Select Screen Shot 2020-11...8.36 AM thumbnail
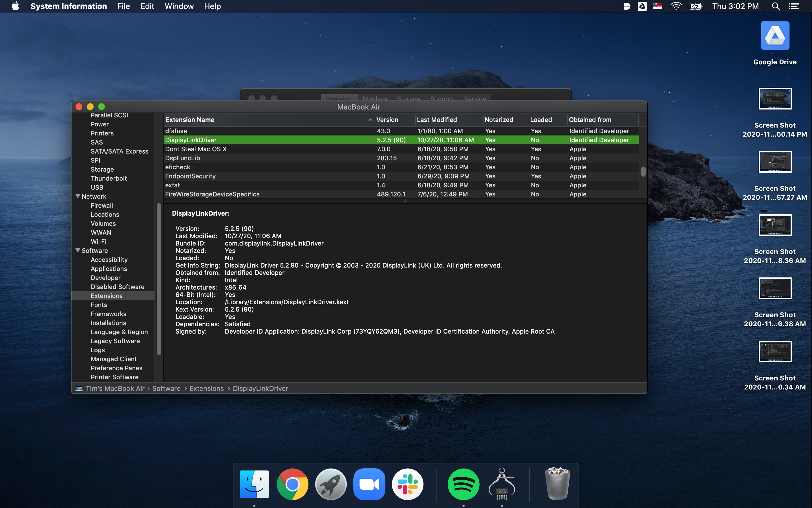The height and width of the screenshot is (508, 812). pos(775,225)
